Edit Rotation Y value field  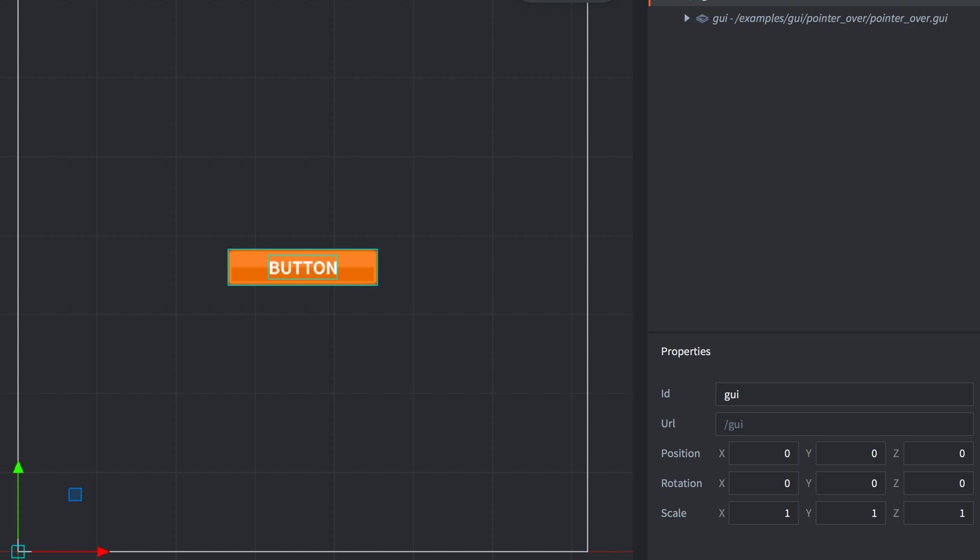[850, 483]
